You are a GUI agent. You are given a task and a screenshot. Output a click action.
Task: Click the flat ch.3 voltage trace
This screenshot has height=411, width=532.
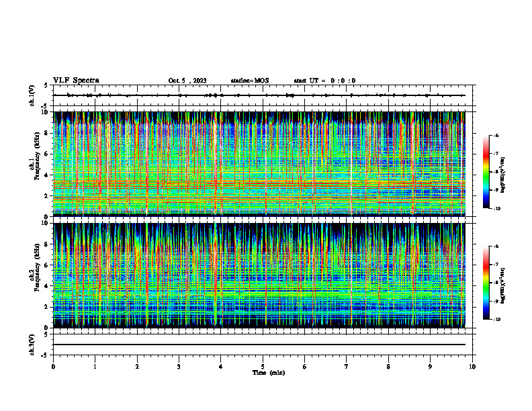pyautogui.click(x=259, y=345)
